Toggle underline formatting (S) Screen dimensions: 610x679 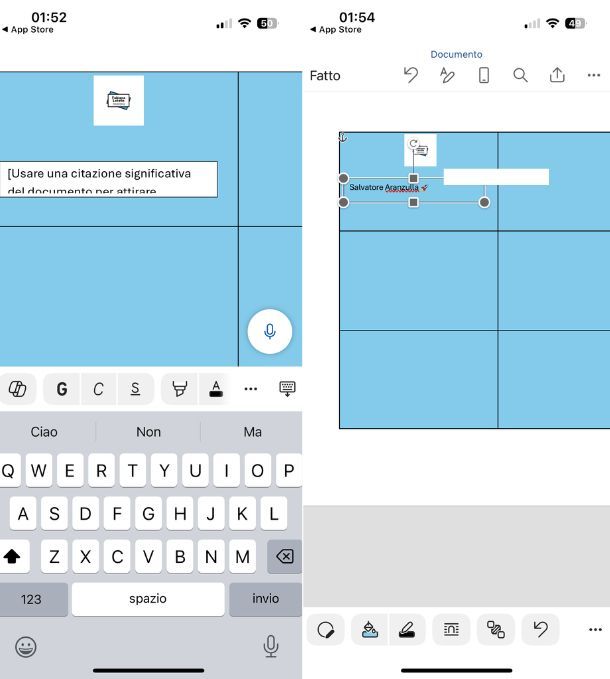(135, 388)
